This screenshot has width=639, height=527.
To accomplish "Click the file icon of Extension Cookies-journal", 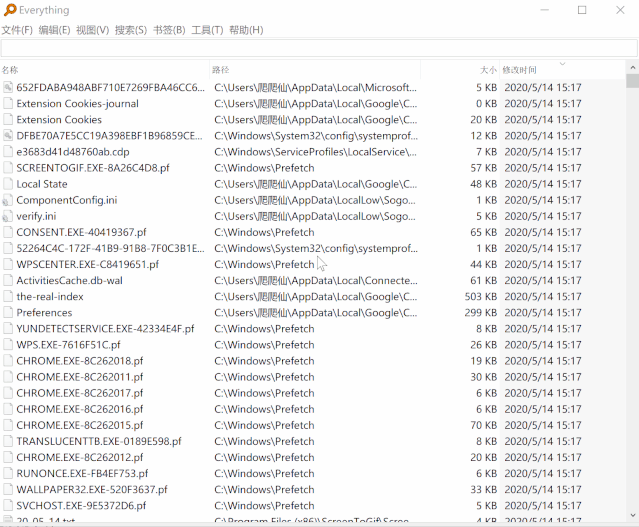I will (x=8, y=104).
